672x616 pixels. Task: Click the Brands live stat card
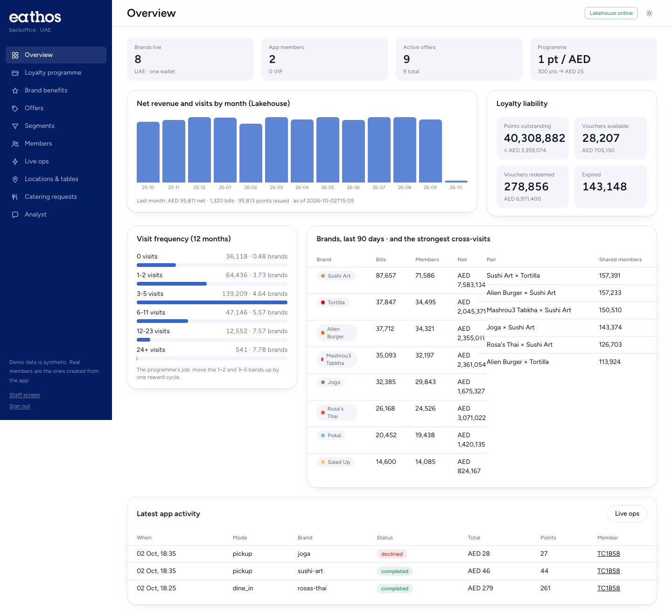point(190,59)
